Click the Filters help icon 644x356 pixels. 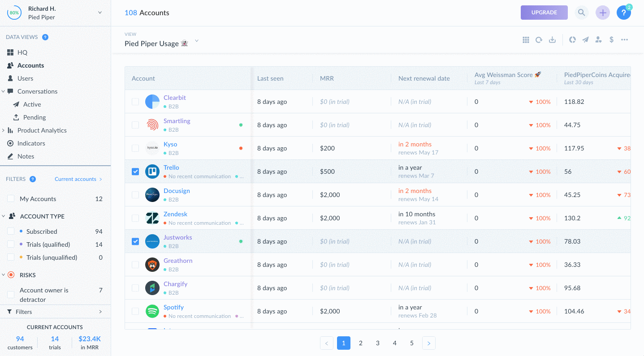point(33,179)
